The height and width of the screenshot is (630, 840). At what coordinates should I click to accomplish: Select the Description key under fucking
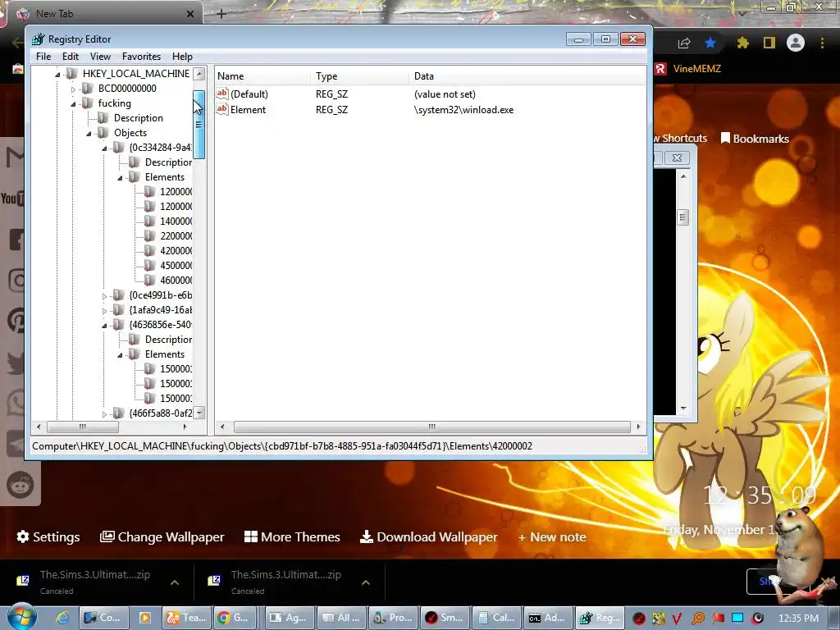coord(138,118)
